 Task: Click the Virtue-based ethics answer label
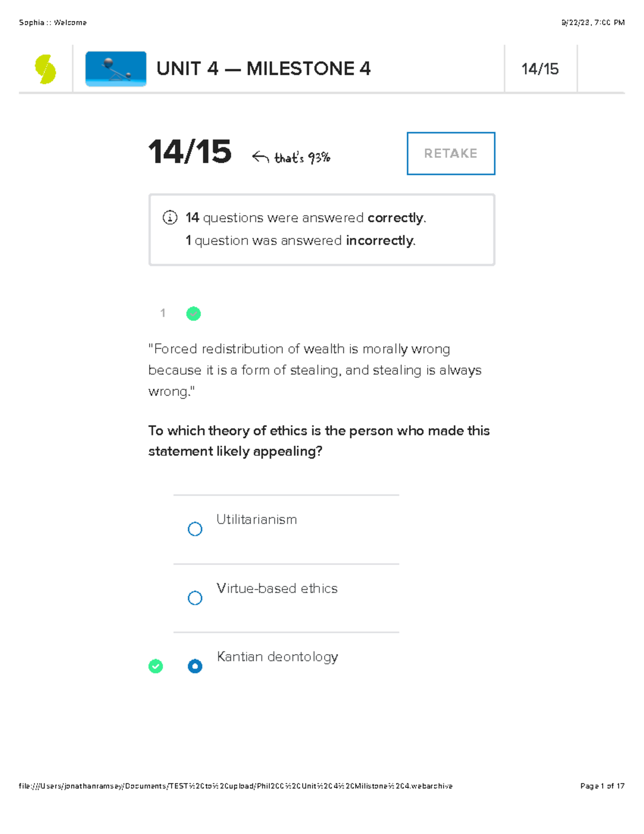(x=277, y=589)
